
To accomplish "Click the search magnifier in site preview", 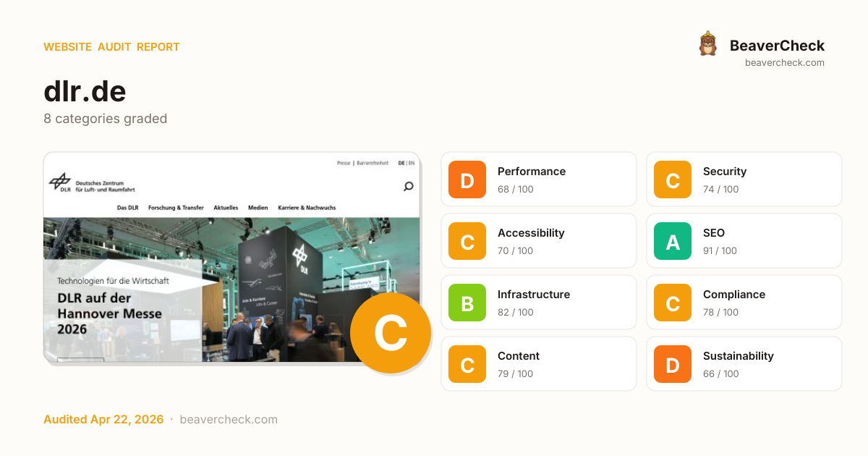I will pos(409,187).
